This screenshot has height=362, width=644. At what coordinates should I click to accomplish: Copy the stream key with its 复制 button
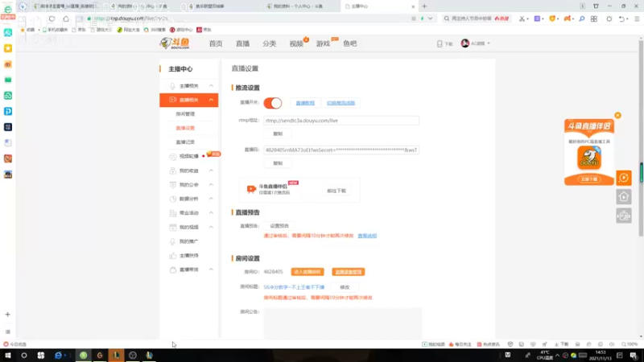click(x=278, y=163)
